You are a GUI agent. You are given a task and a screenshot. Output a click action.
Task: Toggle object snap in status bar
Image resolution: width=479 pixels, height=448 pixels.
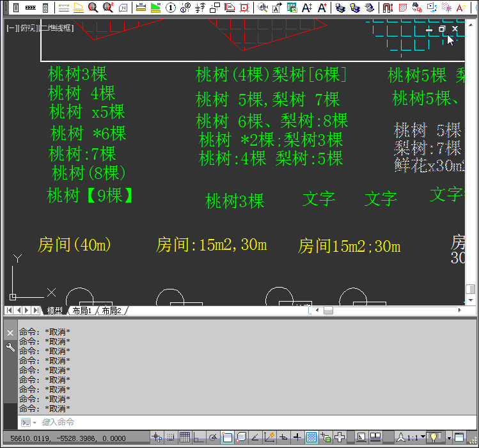pyautogui.click(x=226, y=437)
